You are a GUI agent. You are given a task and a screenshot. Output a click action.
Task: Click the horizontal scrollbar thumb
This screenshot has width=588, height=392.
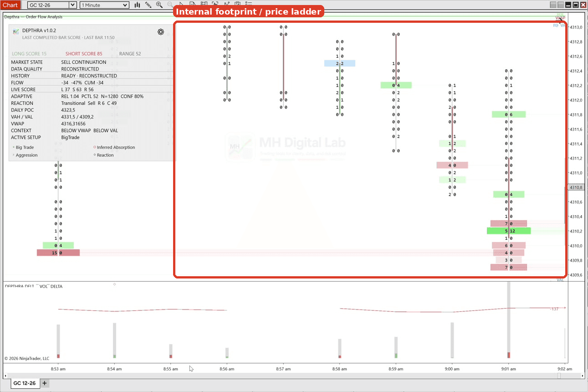click(560, 376)
